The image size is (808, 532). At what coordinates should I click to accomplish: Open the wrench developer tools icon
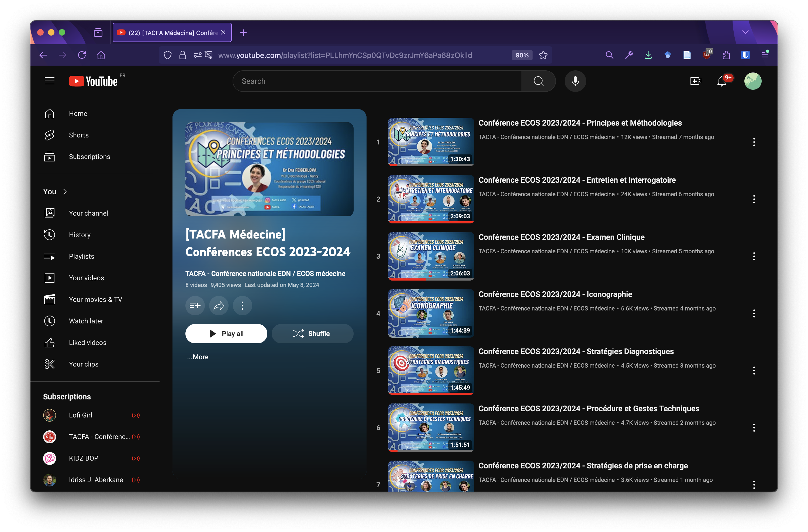629,55
